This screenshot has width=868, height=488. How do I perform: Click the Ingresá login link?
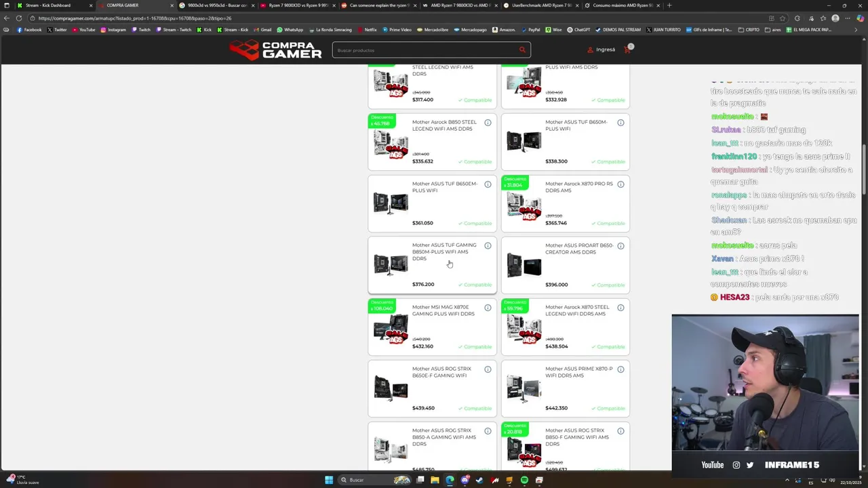(x=601, y=49)
